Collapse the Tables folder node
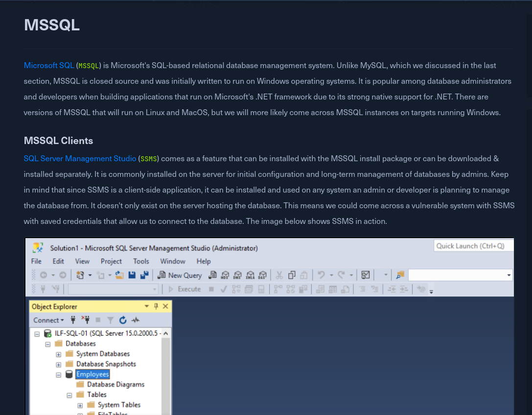532x415 pixels. (x=69, y=395)
